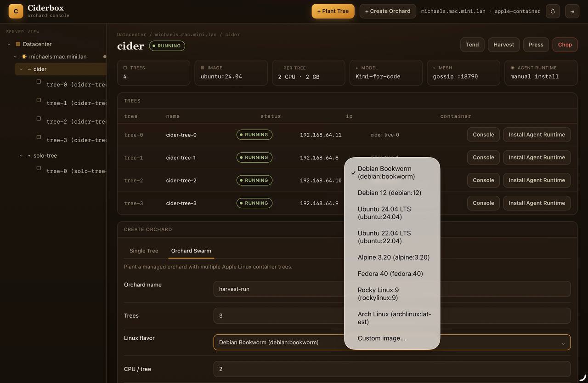This screenshot has width=588, height=383.
Task: Select the Custom image... option
Action: 392,338
